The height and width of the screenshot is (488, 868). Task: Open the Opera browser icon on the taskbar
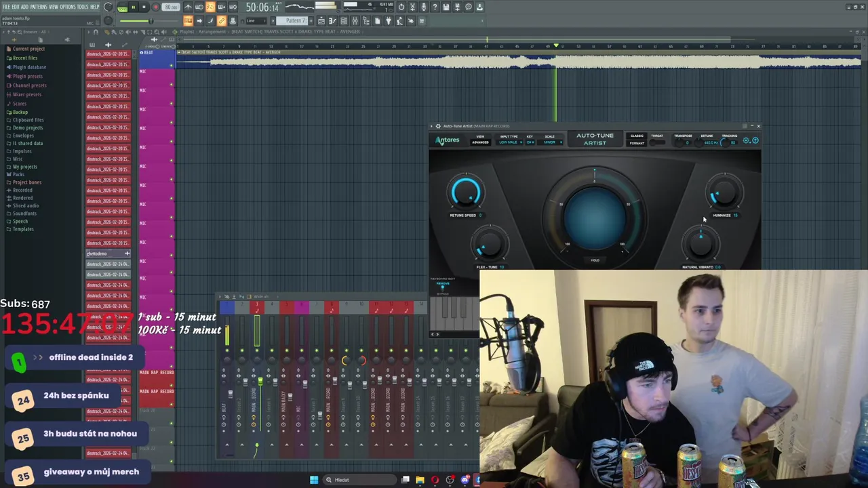[x=435, y=480]
